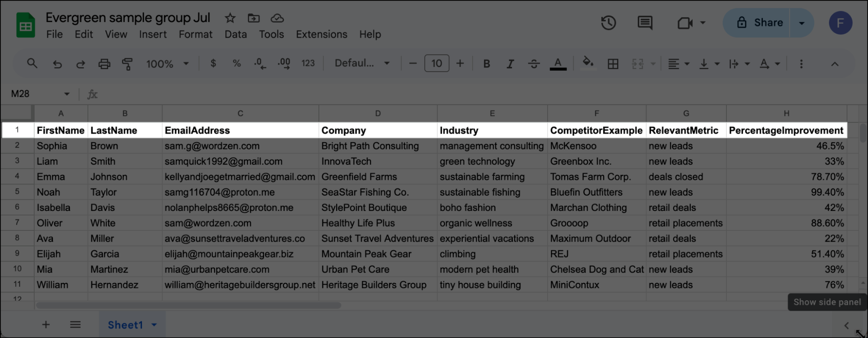Open the Data menu
868x338 pixels.
pyautogui.click(x=236, y=34)
